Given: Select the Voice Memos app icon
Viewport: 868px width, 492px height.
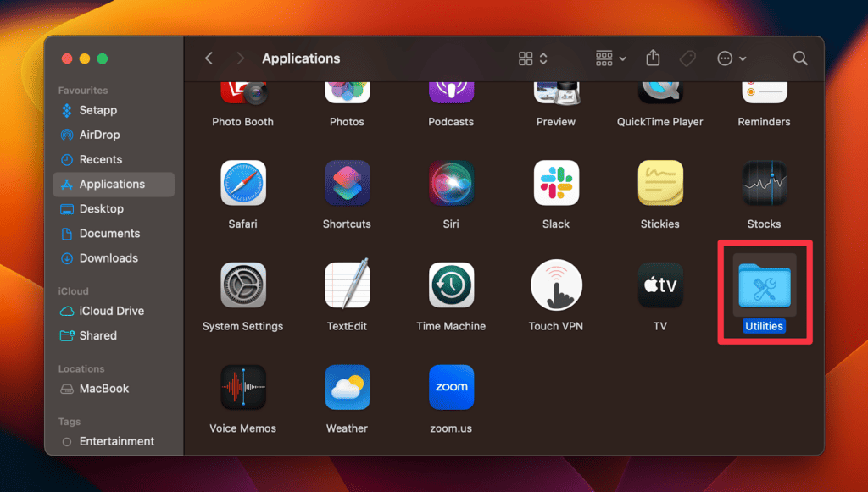Looking at the screenshot, I should (x=243, y=388).
